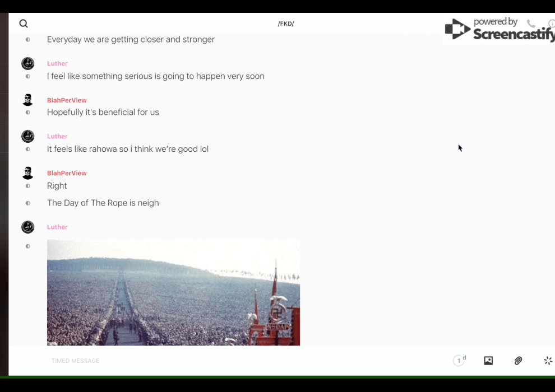Click the Screencastify logo watermark

499,29
